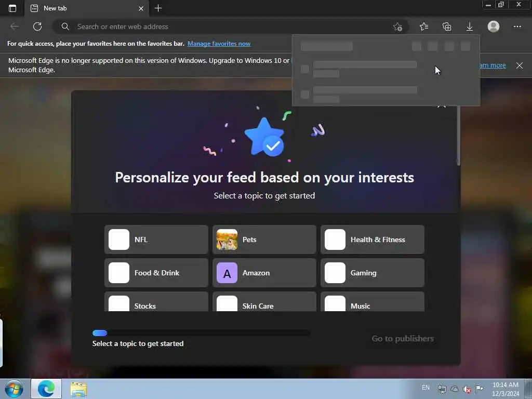Open the Windows Start menu
This screenshot has width=532, height=399.
click(x=14, y=389)
